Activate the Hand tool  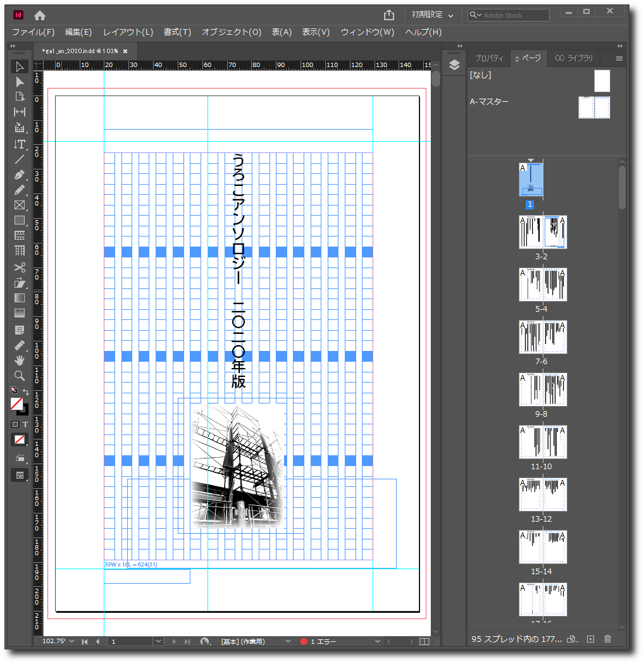point(20,360)
